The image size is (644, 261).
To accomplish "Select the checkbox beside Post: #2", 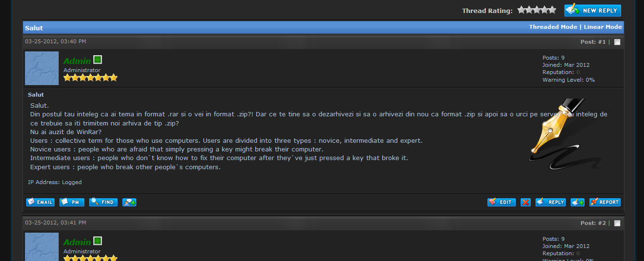I will pos(618,224).
